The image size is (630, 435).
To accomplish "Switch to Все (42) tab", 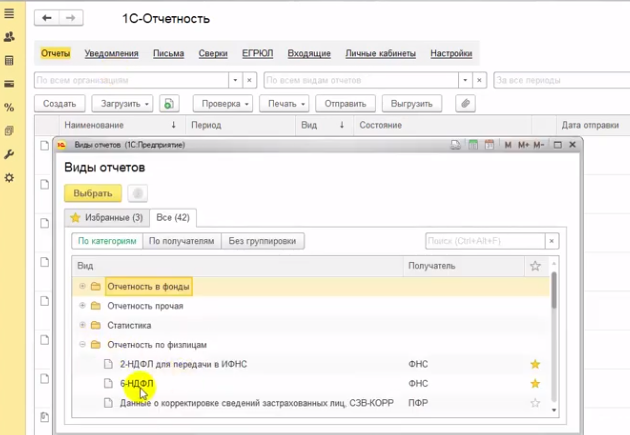I will point(173,218).
